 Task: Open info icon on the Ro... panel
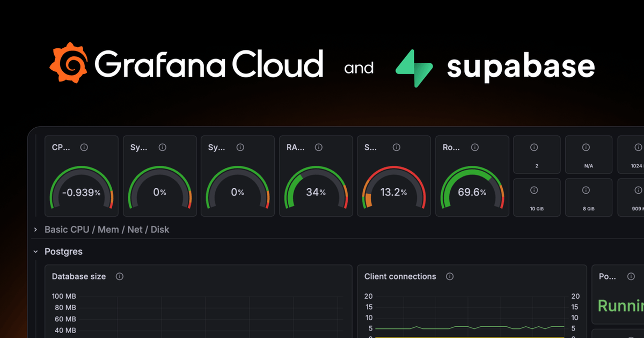[475, 147]
